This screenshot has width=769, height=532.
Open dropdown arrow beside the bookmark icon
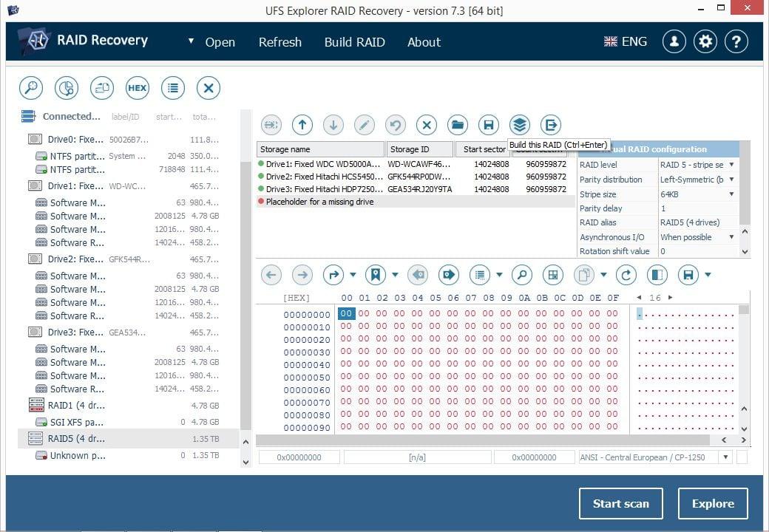(396, 275)
